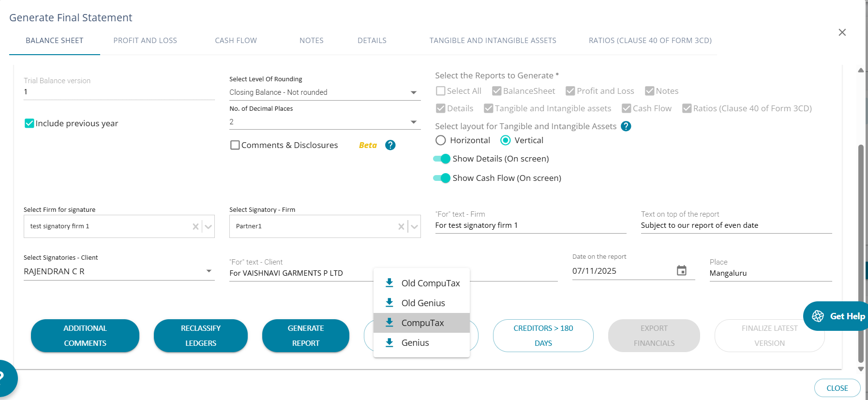Open Select Signatories - Client dropdown
The width and height of the screenshot is (868, 400).
click(x=119, y=271)
